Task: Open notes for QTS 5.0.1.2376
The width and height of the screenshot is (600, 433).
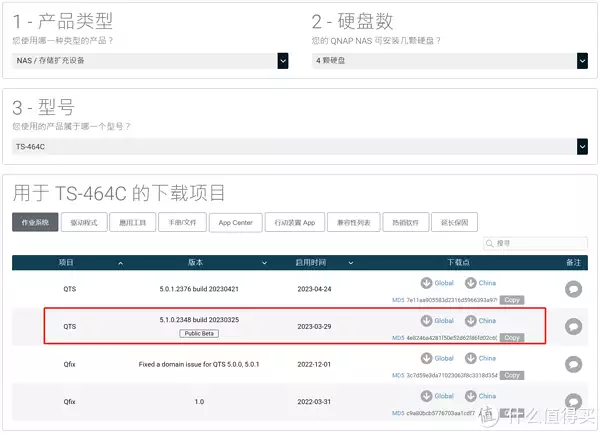Action: [573, 289]
